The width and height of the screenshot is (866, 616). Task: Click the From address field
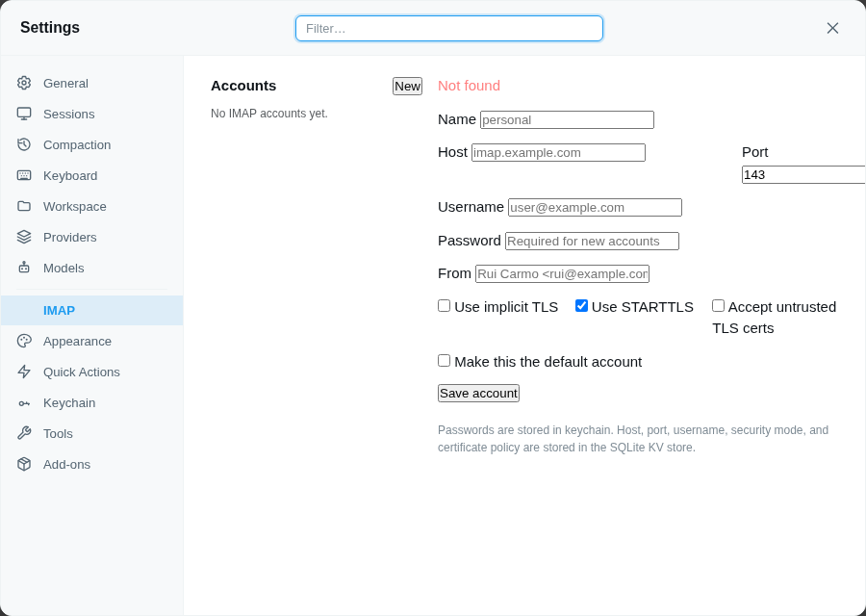coord(562,274)
